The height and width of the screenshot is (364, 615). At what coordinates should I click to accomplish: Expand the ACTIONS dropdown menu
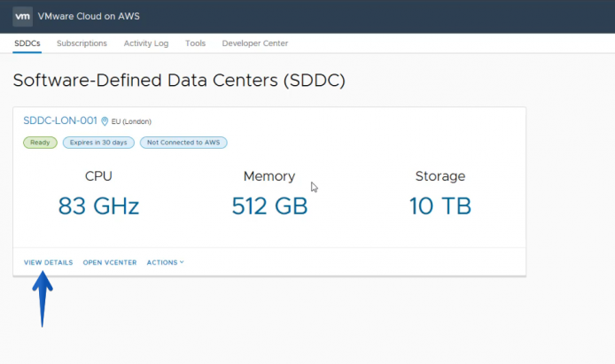tap(165, 262)
